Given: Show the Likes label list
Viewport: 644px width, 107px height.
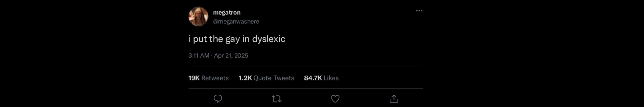Looking at the screenshot, I should click(x=331, y=78).
